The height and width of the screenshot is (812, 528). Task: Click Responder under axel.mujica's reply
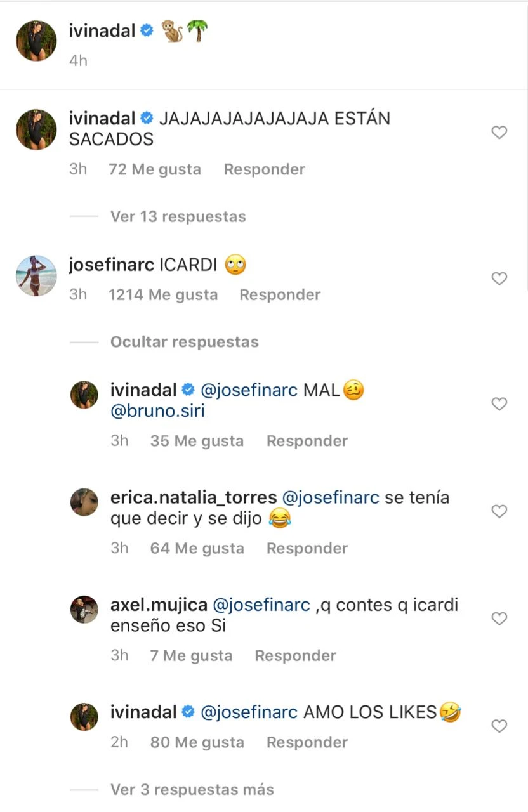(295, 655)
